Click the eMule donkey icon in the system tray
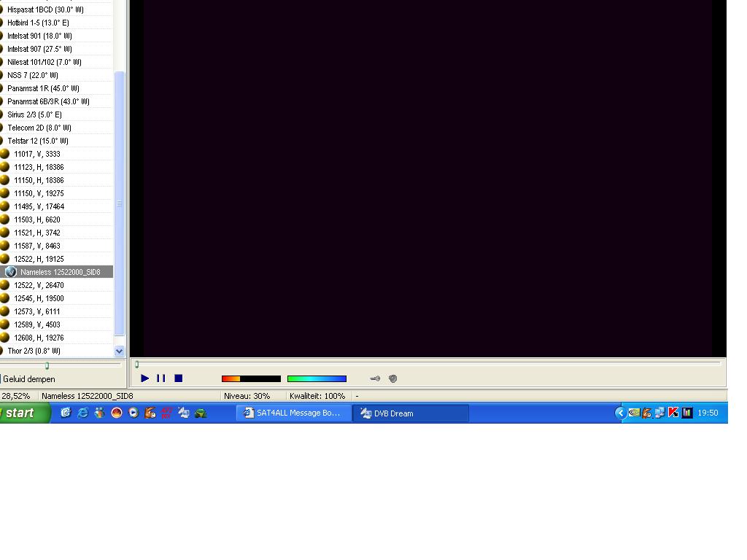747x560 pixels. [x=646, y=413]
